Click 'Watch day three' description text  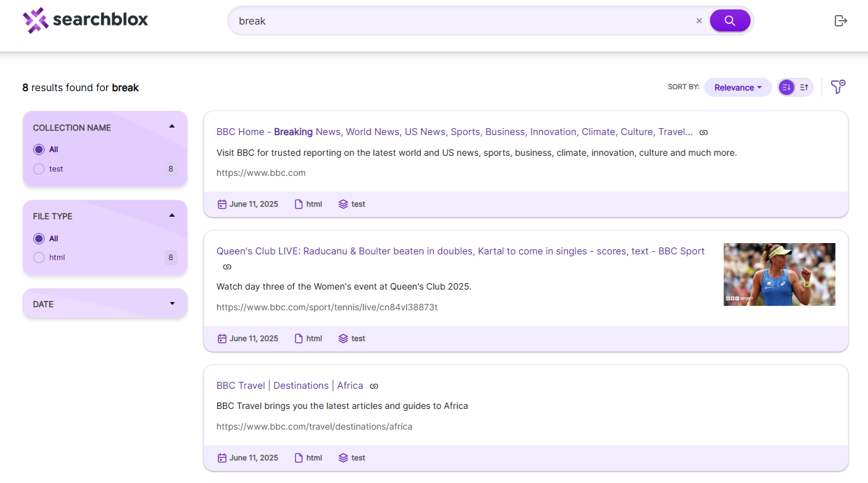click(x=344, y=286)
